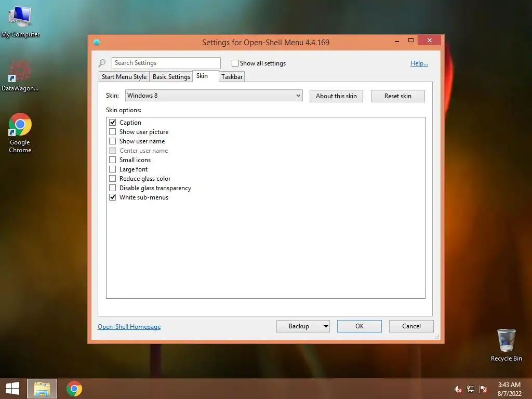
Task: Click the Action Center flag icon
Action: click(483, 389)
